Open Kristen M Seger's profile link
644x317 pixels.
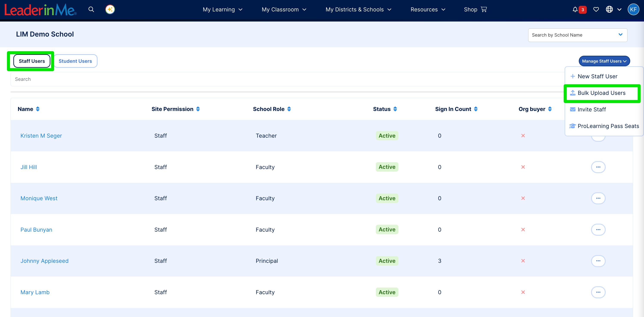coord(41,136)
